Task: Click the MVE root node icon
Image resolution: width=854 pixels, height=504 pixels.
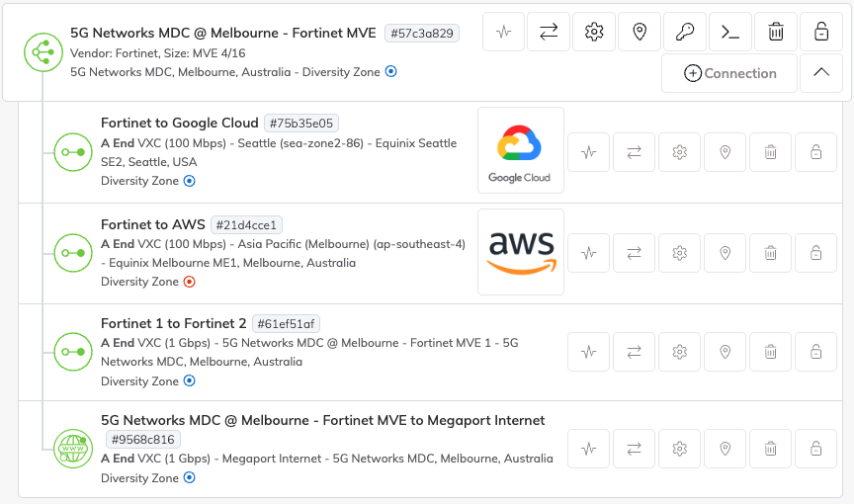Action: click(43, 52)
